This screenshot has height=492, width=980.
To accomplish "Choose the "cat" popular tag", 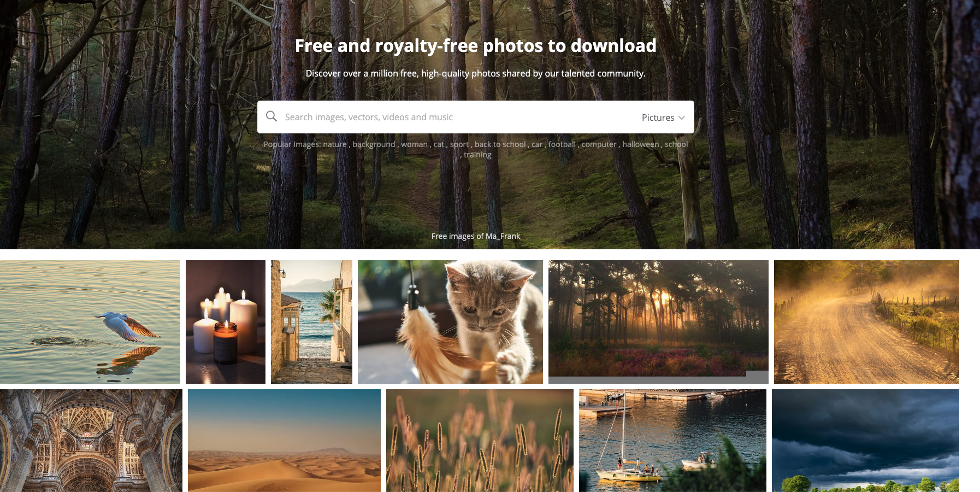I will [439, 144].
